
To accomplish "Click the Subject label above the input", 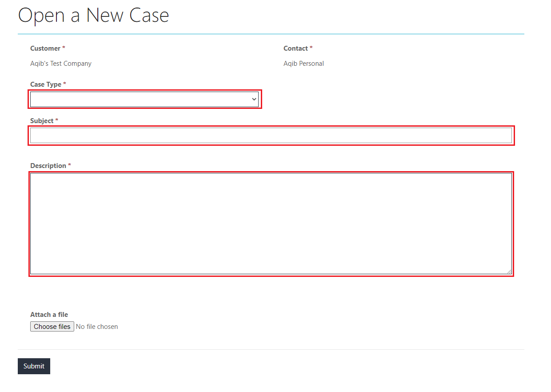I will (x=41, y=120).
